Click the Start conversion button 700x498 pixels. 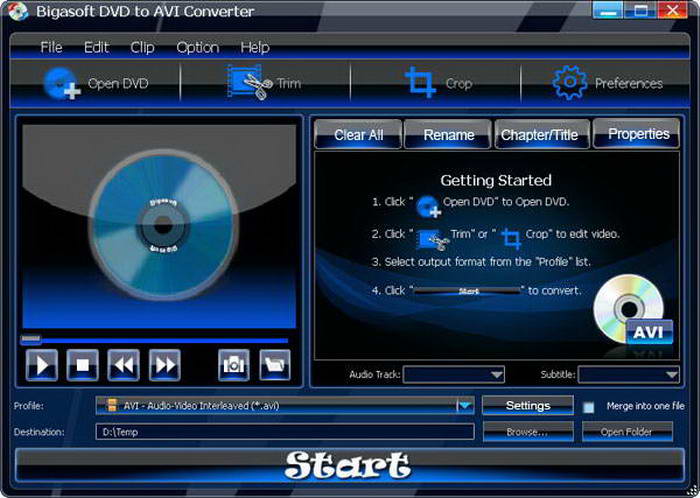348,465
